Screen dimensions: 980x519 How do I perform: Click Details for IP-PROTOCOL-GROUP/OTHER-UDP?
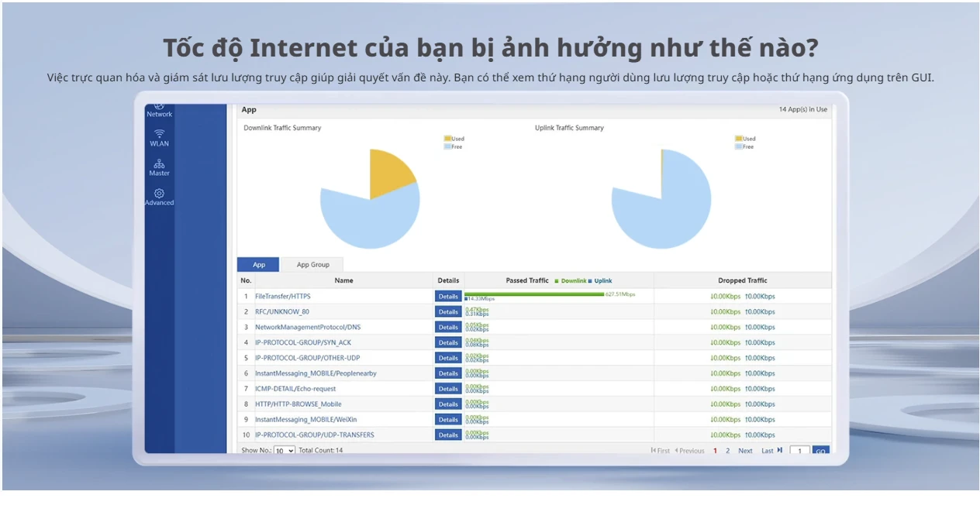(x=448, y=358)
